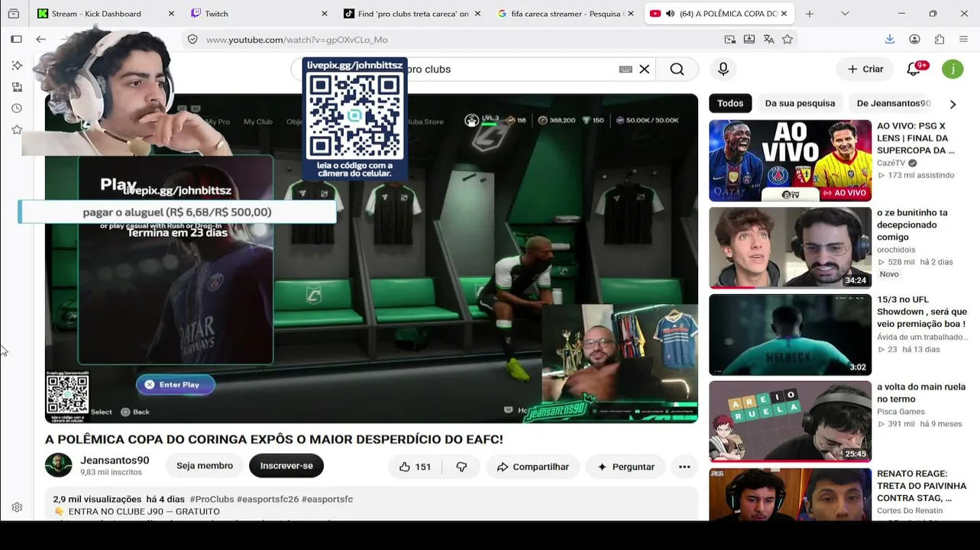
Task: Click the translate page icon
Action: point(768,40)
